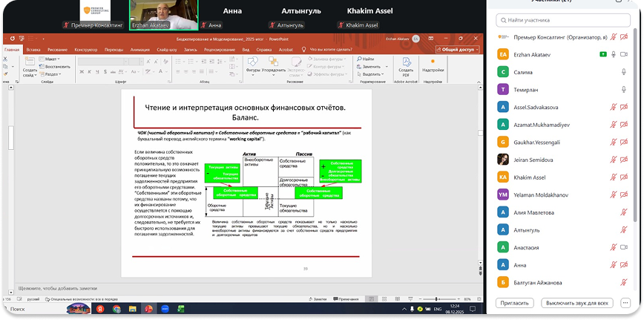Open the Вставка ribbon tab

click(x=33, y=49)
